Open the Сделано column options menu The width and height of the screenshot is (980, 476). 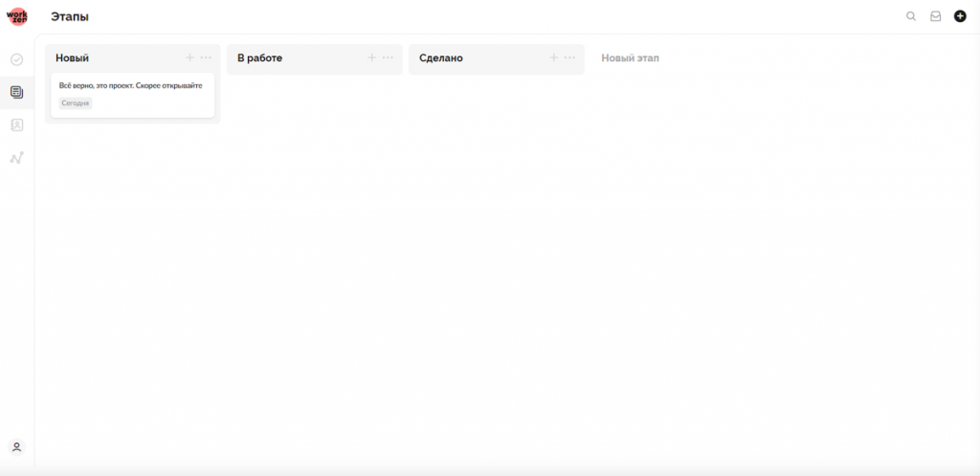569,57
